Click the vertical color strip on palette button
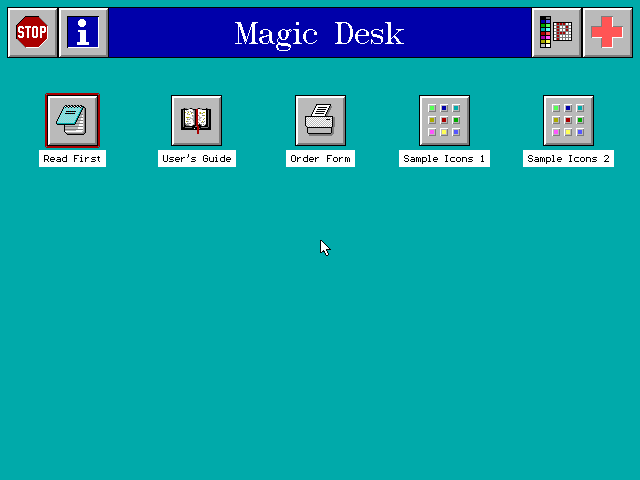 point(545,32)
